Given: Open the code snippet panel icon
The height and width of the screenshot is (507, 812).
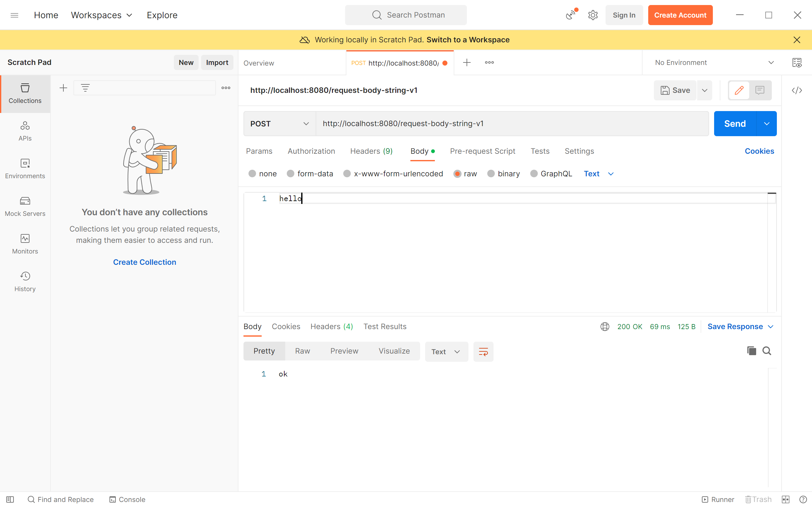Looking at the screenshot, I should (x=797, y=90).
